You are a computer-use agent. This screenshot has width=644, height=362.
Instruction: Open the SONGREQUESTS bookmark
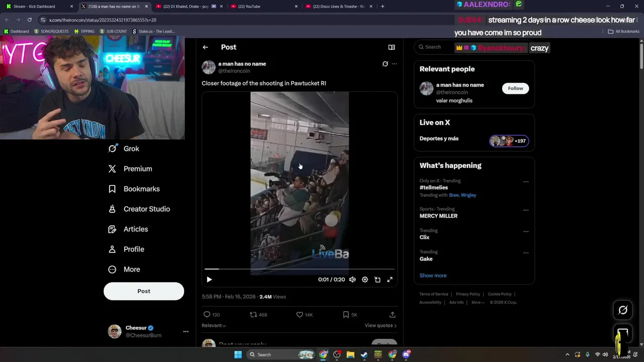(51, 31)
